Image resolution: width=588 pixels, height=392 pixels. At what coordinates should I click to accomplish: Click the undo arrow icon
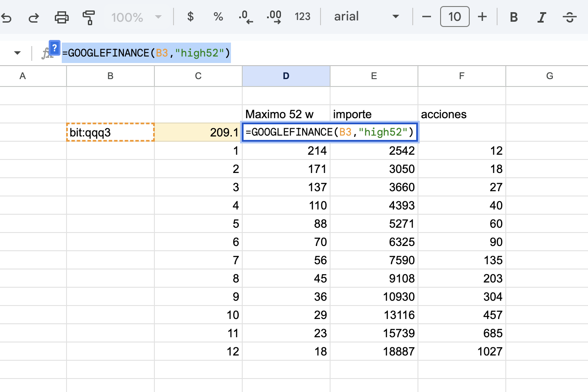6,17
